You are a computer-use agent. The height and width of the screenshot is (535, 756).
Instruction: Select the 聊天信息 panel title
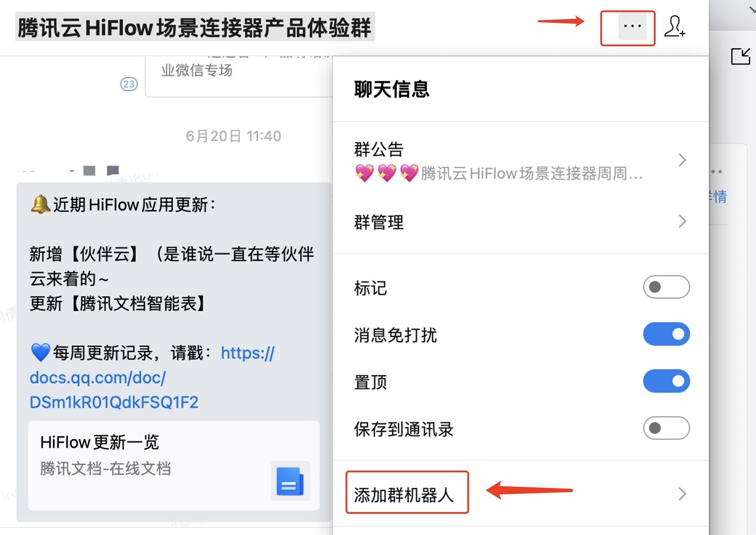(x=392, y=89)
